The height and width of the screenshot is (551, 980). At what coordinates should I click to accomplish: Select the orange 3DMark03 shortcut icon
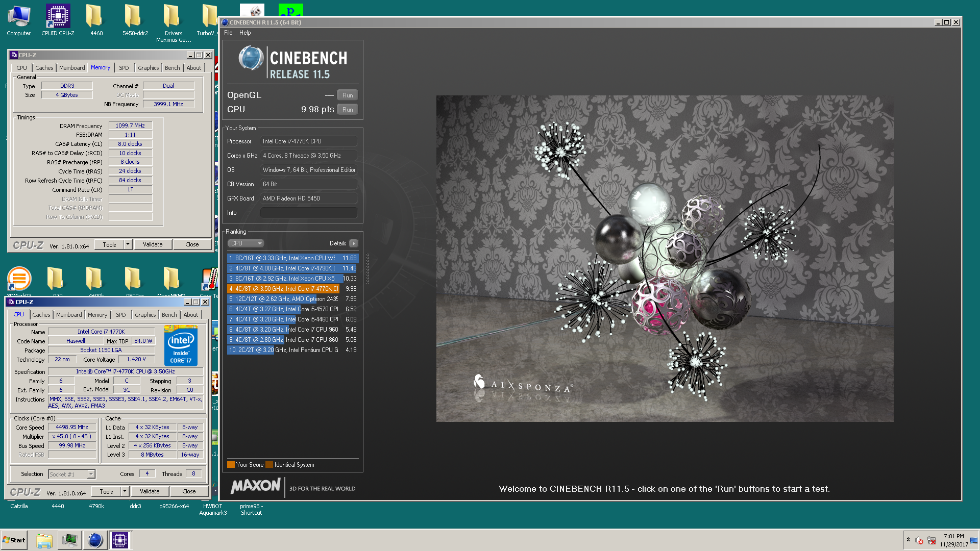coord(19,279)
